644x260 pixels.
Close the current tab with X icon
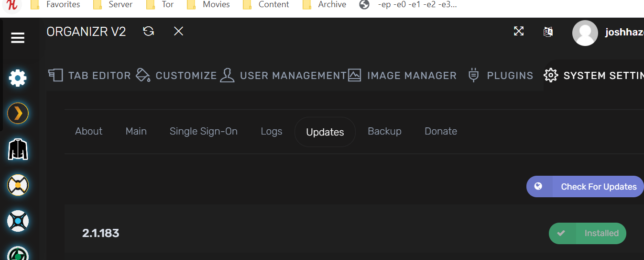click(178, 32)
